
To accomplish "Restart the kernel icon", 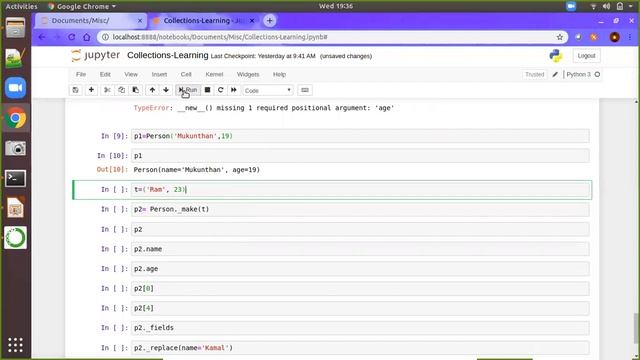I will 220,90.
